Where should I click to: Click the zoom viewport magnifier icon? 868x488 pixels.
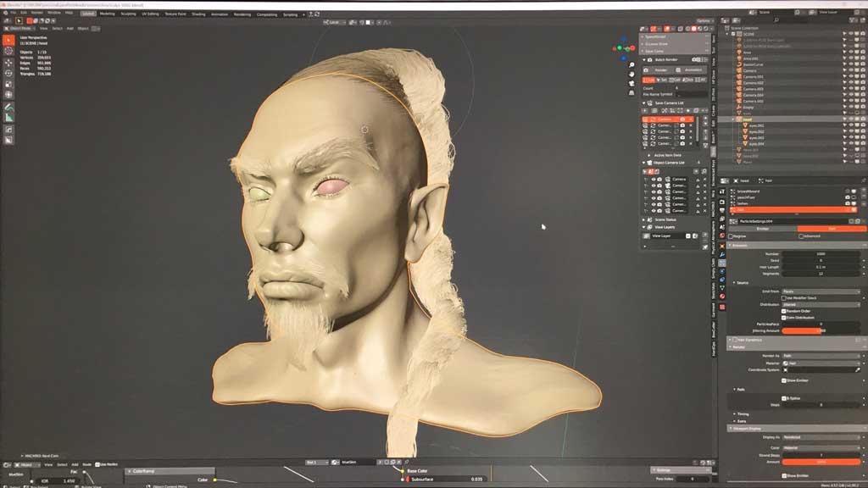632,65
